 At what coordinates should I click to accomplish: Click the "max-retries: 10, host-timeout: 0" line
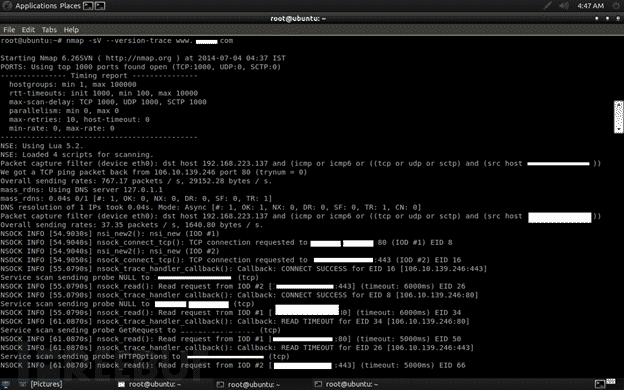tap(79, 119)
